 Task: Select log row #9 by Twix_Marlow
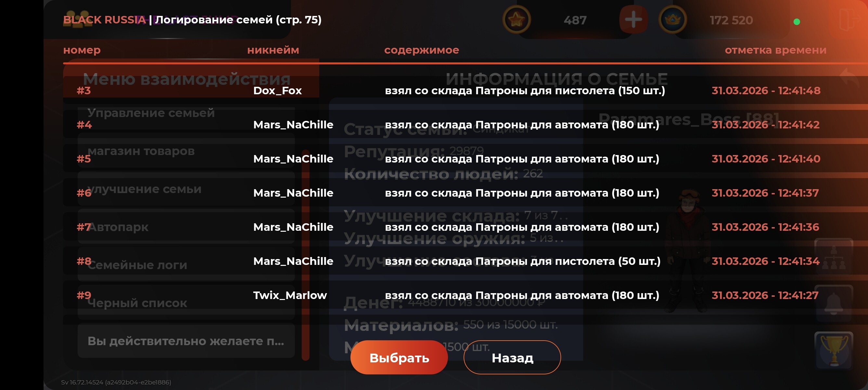tap(465, 295)
